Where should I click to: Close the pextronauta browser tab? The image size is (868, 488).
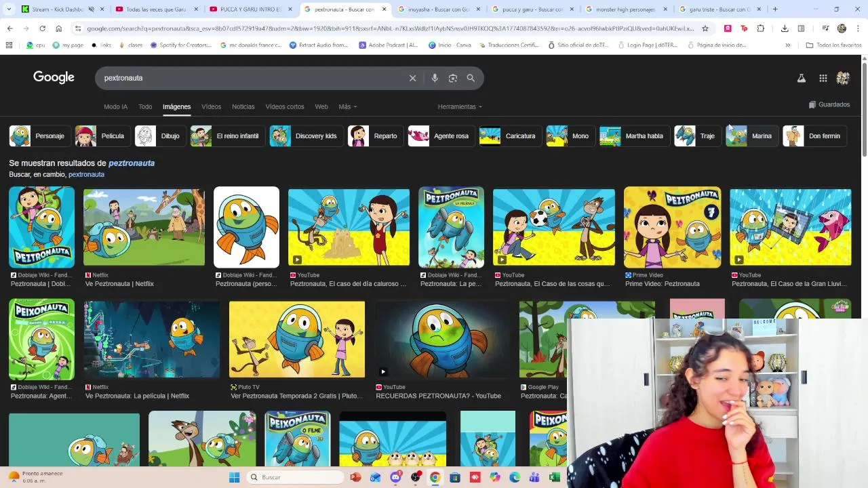click(384, 9)
